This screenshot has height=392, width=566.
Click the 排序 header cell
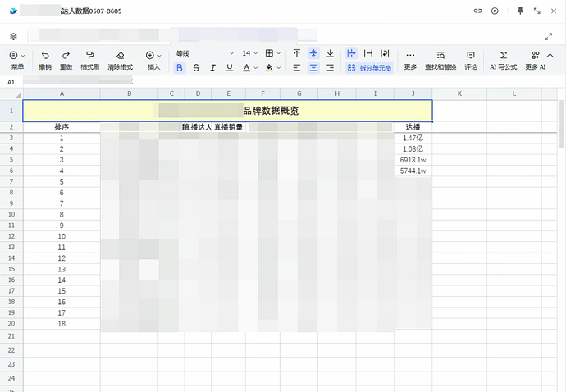click(x=62, y=127)
